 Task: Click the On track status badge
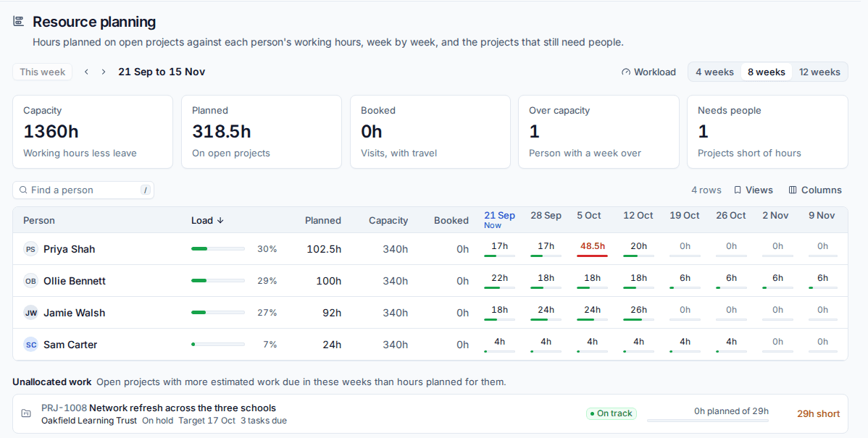click(x=611, y=413)
